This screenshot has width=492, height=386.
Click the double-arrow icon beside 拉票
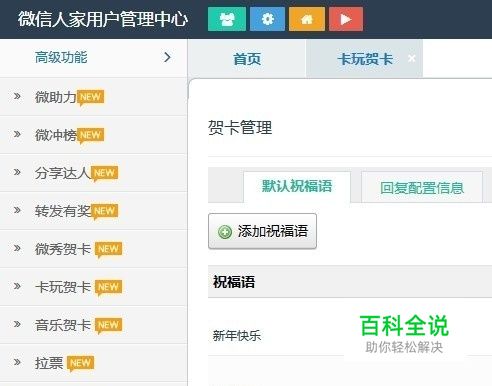pyautogui.click(x=17, y=362)
